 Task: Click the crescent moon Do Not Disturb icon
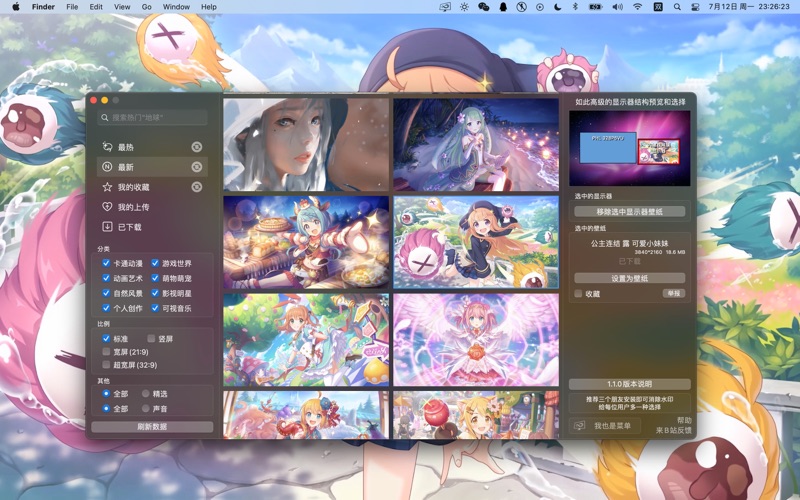tap(558, 7)
